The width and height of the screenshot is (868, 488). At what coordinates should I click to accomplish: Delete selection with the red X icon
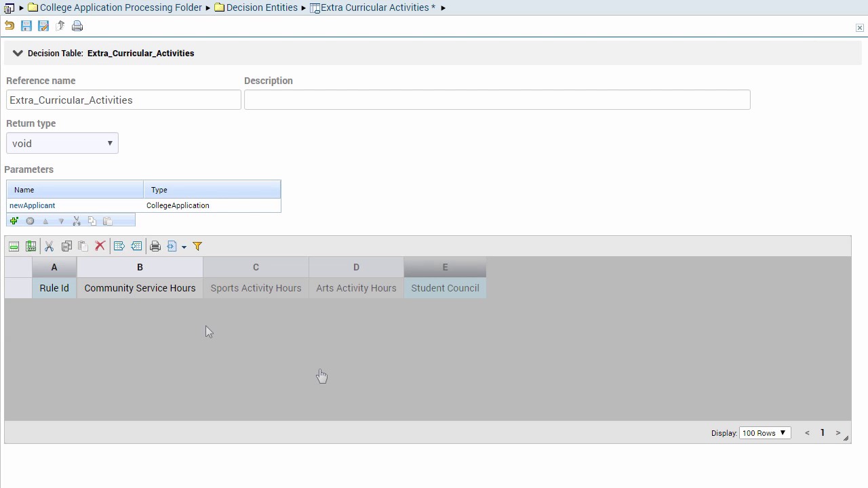(100, 246)
